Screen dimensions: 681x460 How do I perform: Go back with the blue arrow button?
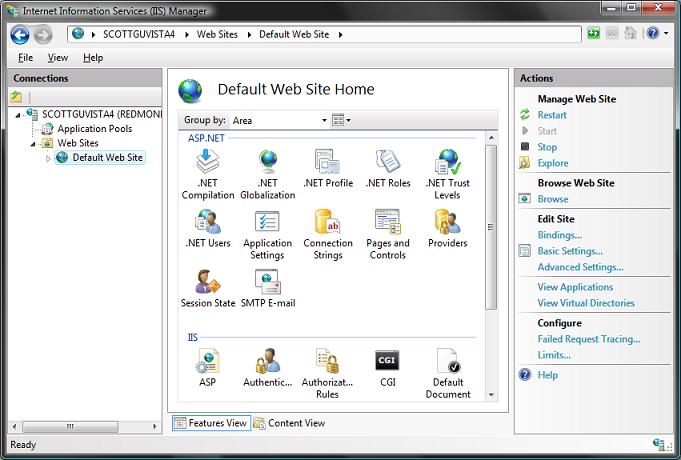[20, 35]
